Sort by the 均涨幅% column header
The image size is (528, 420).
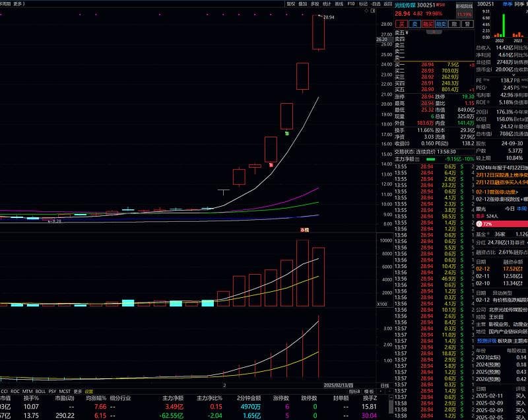pos(96,398)
